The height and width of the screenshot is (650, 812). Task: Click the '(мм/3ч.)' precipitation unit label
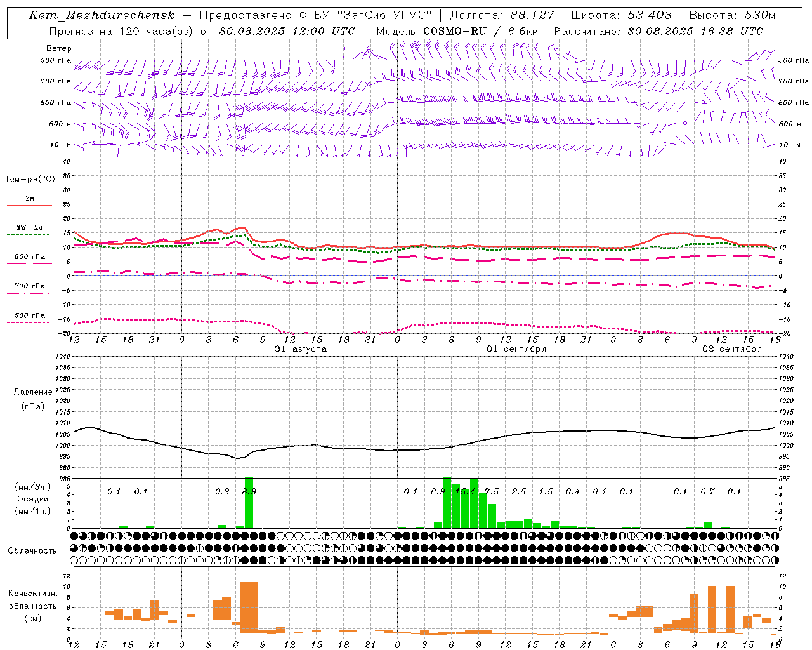[32, 487]
